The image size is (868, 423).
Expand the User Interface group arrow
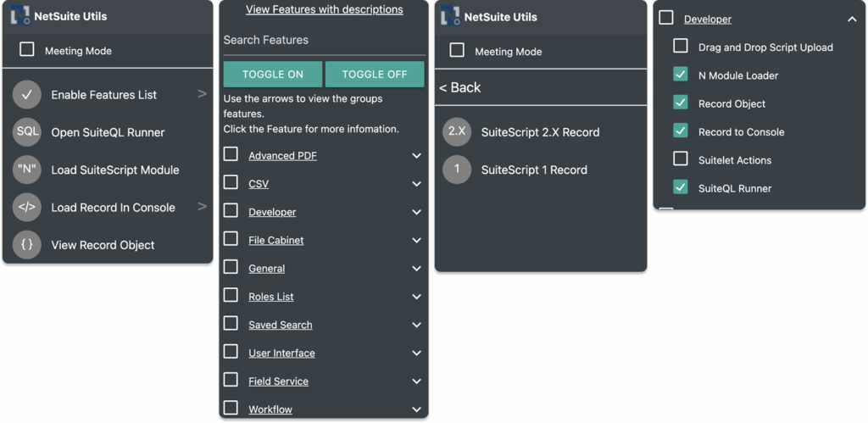(417, 353)
